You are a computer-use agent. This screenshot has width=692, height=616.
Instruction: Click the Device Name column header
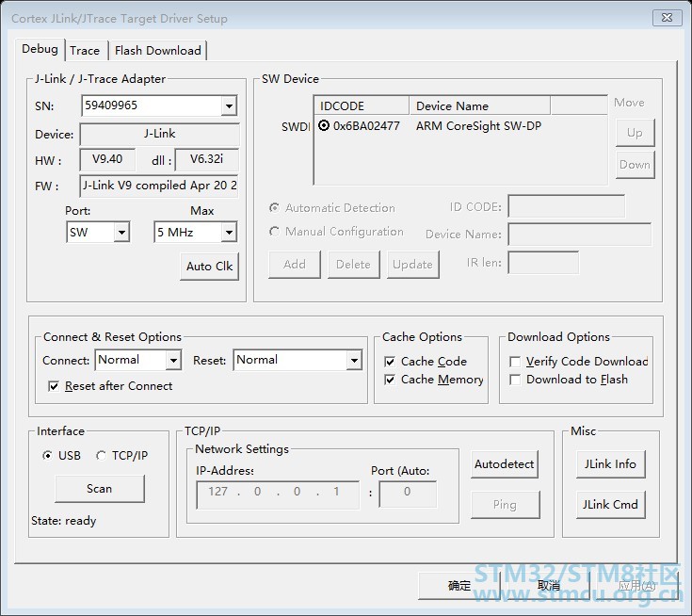(480, 106)
